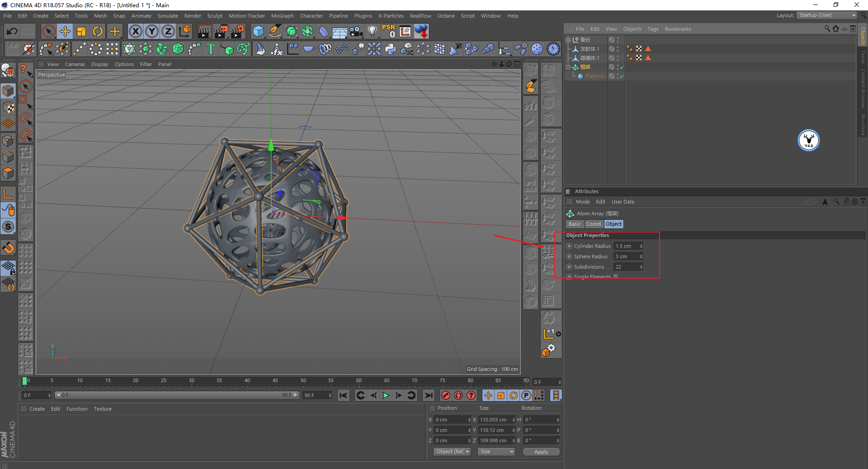This screenshot has width=868, height=469.
Task: Open Edit Render Settings
Action: coord(238,31)
